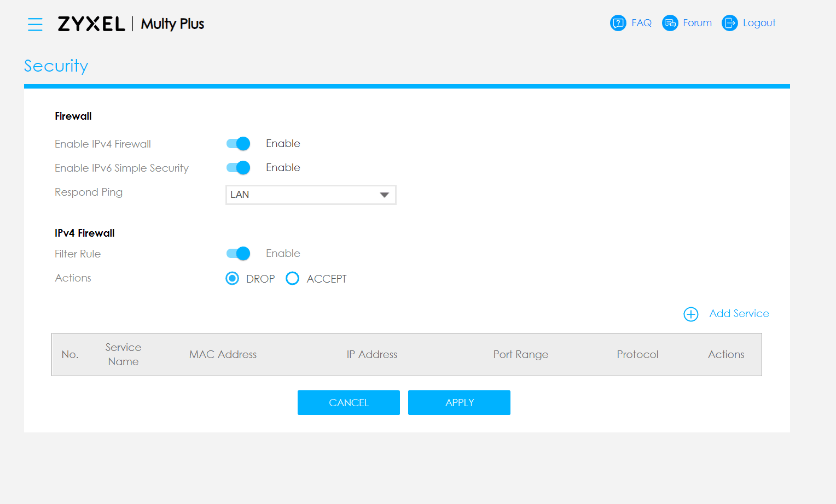Image resolution: width=836 pixels, height=504 pixels.
Task: Click the Logout link text
Action: (x=759, y=23)
